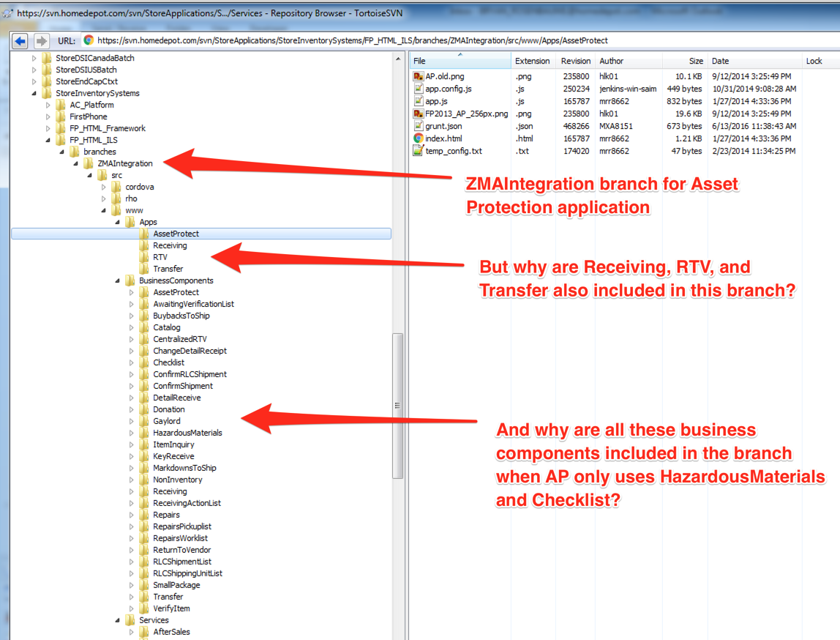Click revision 468266 in the list
Image resolution: width=840 pixels, height=640 pixels.
[576, 126]
